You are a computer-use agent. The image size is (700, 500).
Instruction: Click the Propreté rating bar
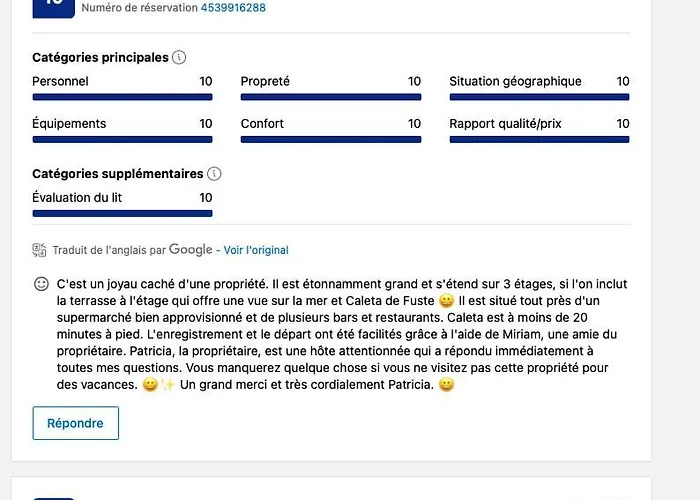pyautogui.click(x=330, y=97)
